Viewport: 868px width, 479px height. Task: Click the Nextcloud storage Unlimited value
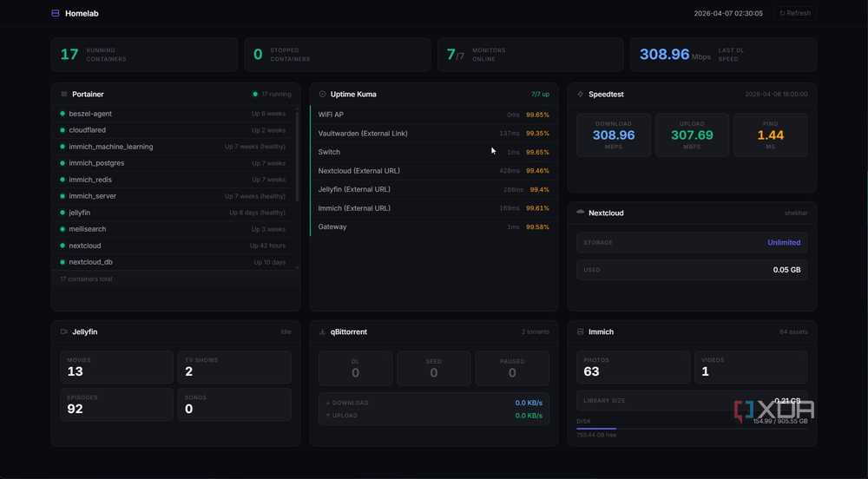point(784,242)
